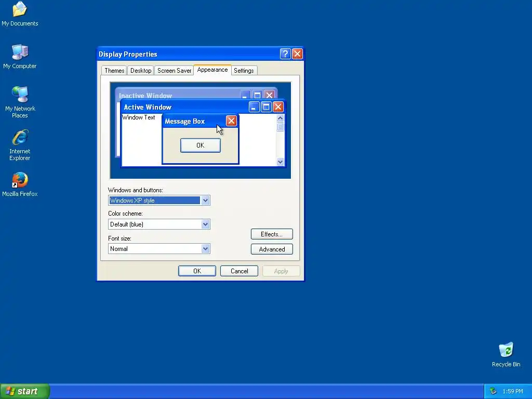Click the taskbar clock showing 1:59 PM
The height and width of the screenshot is (399, 532).
coord(513,391)
